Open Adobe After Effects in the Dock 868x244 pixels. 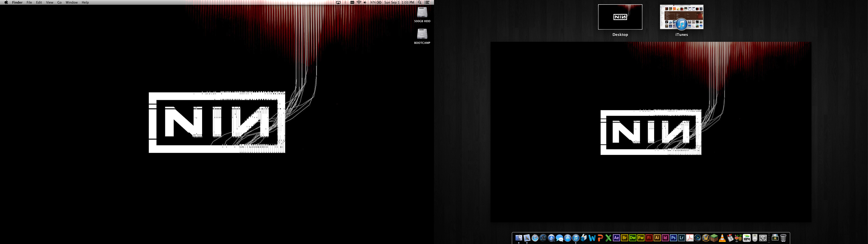pyautogui.click(x=617, y=238)
